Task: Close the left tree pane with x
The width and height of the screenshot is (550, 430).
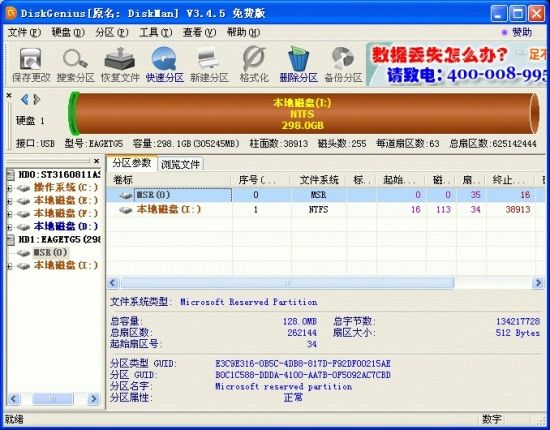Action: (96, 161)
